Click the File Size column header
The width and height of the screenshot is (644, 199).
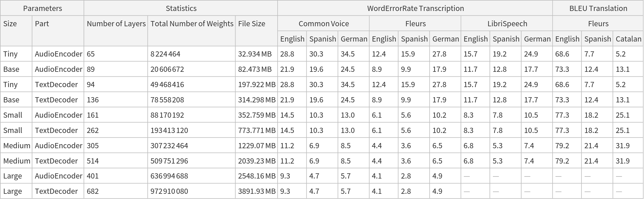coord(251,24)
